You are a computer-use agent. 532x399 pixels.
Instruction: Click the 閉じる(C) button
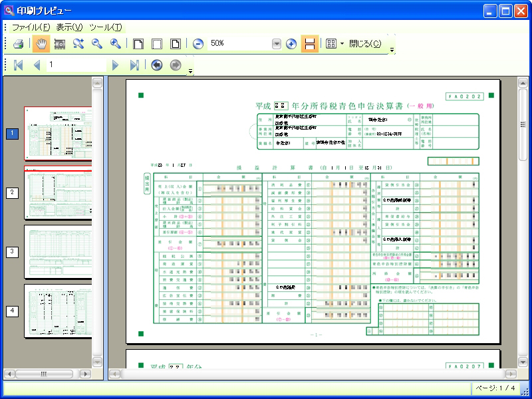[365, 44]
